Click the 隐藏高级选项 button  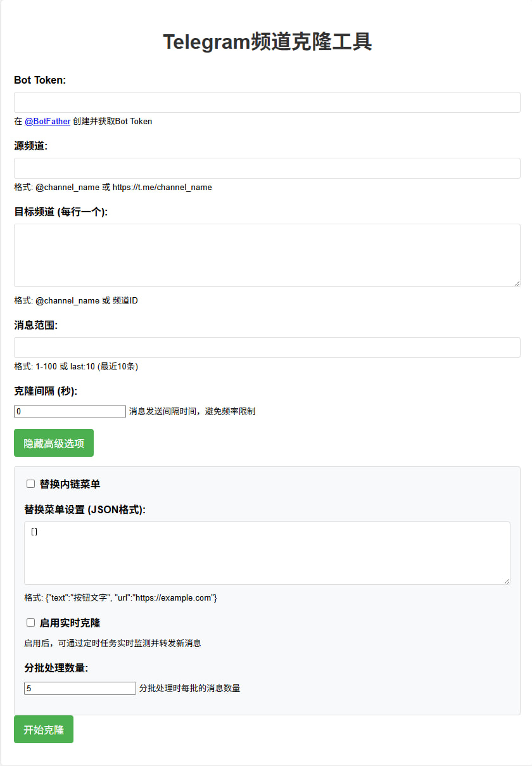click(54, 443)
